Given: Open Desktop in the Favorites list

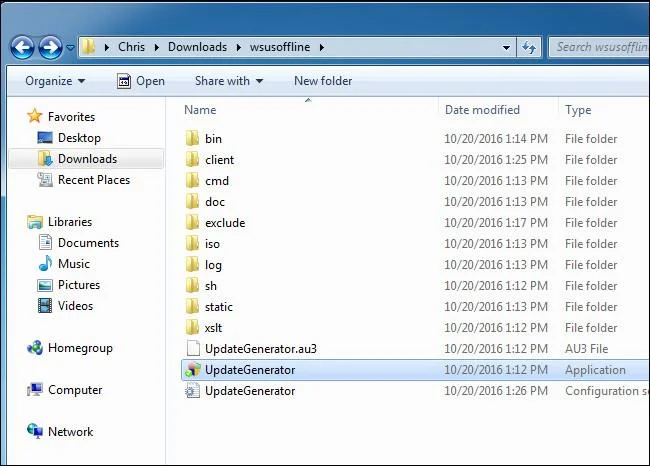Looking at the screenshot, I should click(x=79, y=138).
